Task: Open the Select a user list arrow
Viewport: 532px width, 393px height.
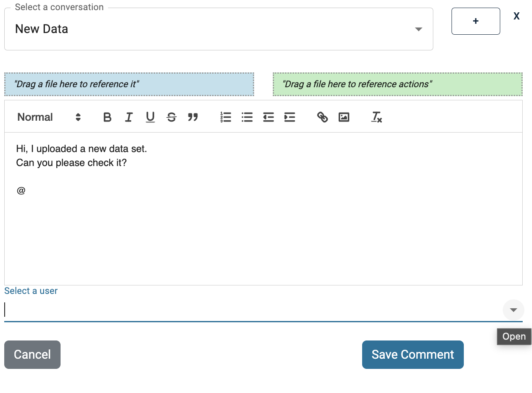Action: click(513, 310)
